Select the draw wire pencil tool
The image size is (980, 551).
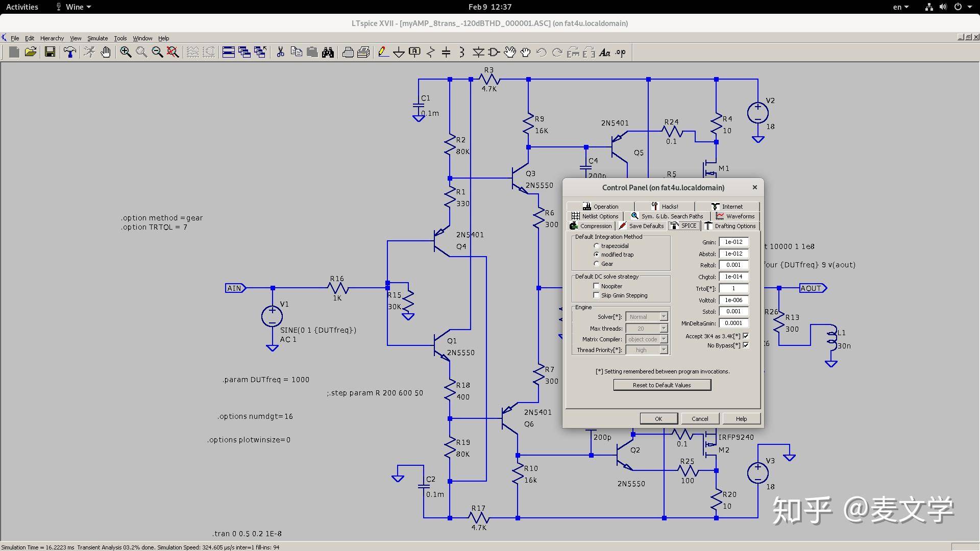coord(383,52)
